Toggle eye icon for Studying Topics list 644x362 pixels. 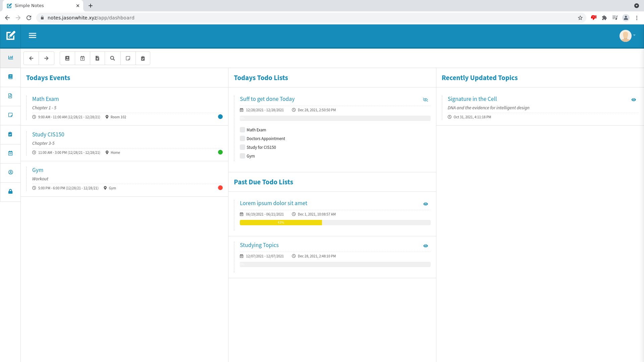tap(425, 246)
